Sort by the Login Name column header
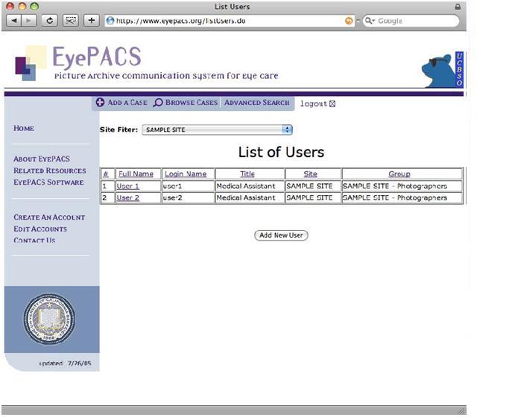509x420 pixels. pyautogui.click(x=186, y=174)
